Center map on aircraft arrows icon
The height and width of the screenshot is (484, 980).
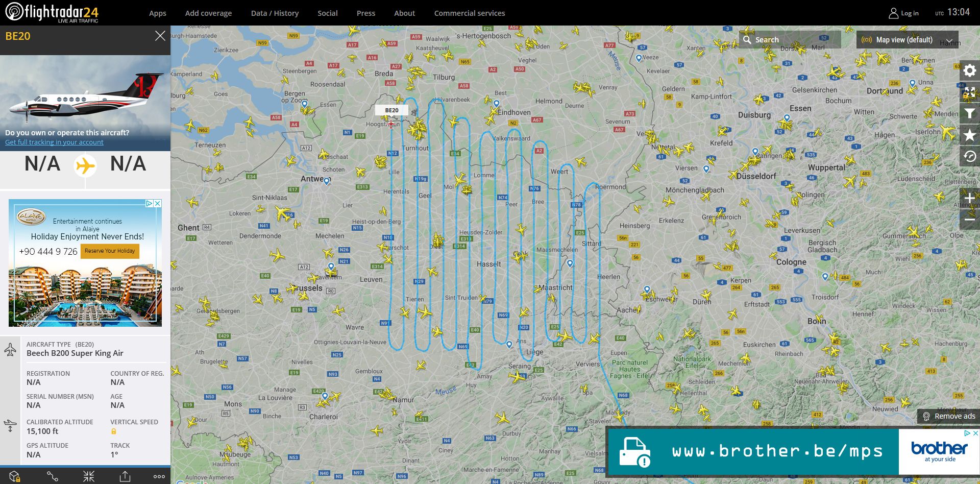tap(89, 476)
